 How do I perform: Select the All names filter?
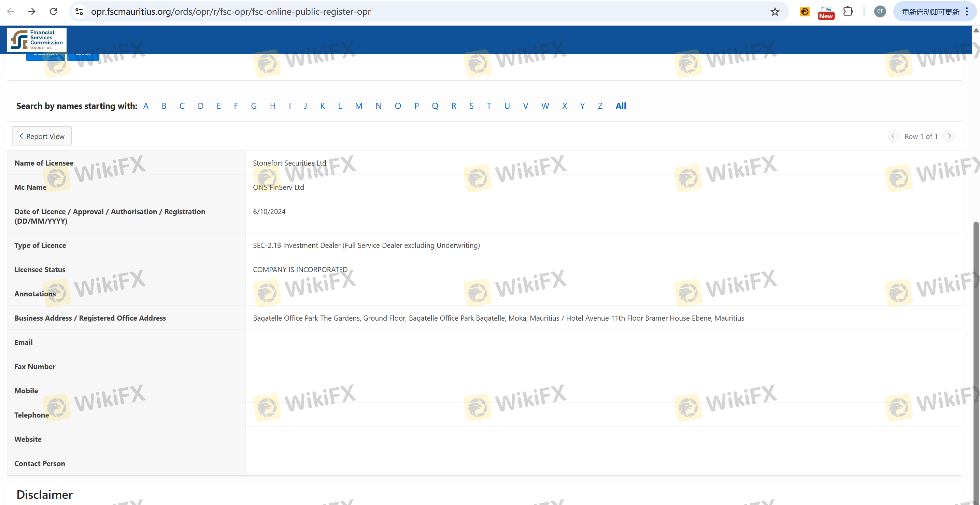(x=621, y=106)
